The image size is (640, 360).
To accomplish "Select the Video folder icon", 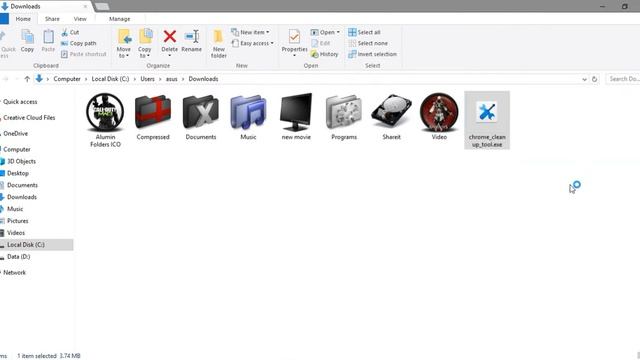I will click(x=439, y=117).
